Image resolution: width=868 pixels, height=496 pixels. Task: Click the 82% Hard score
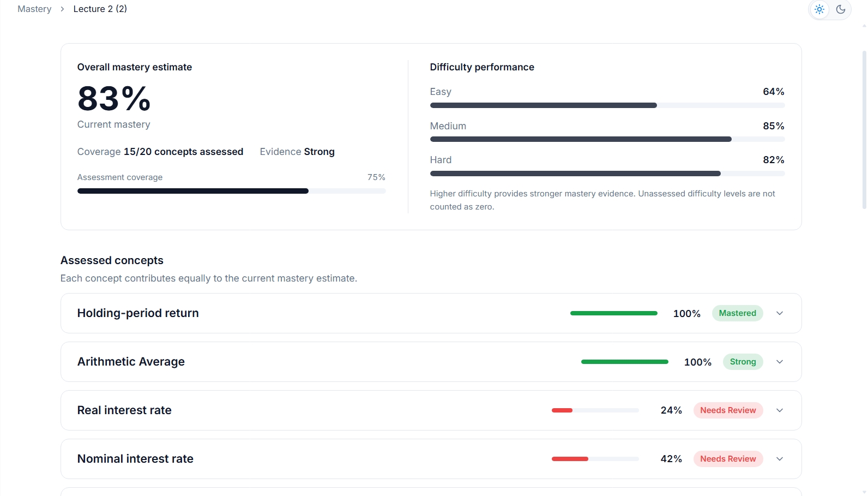click(x=774, y=160)
